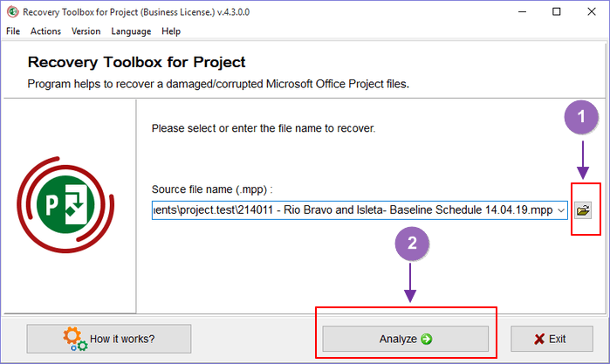The width and height of the screenshot is (610, 364).
Task: Click the Analyze button
Action: pos(406,339)
